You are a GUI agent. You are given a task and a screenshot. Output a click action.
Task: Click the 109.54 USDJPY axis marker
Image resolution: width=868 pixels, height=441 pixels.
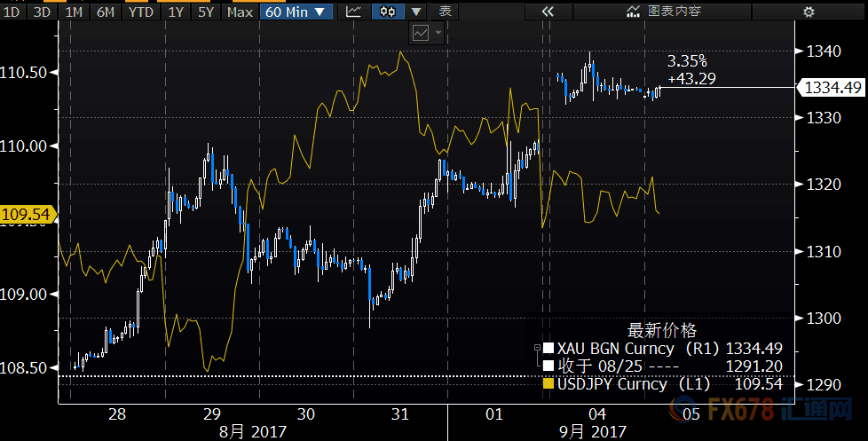tap(27, 214)
